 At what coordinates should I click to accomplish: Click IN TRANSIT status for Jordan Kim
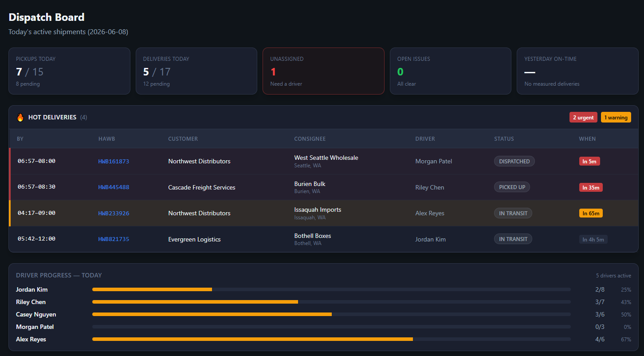click(x=513, y=239)
